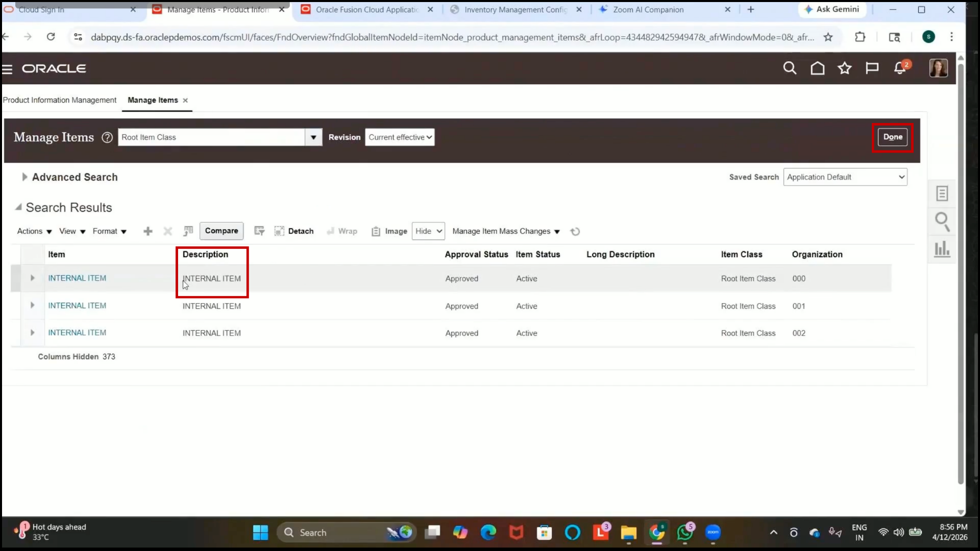The image size is (980, 551).
Task: Open a new browser tab
Action: 751,9
